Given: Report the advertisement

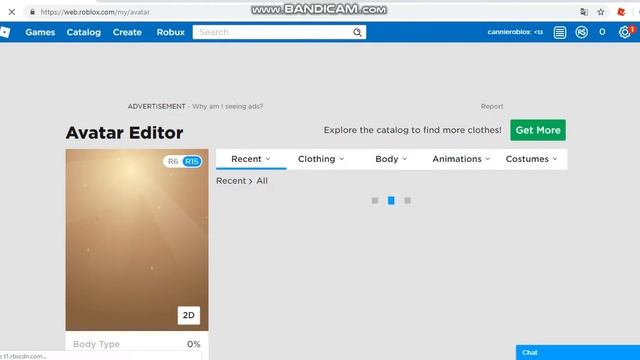Looking at the screenshot, I should click(x=492, y=107).
